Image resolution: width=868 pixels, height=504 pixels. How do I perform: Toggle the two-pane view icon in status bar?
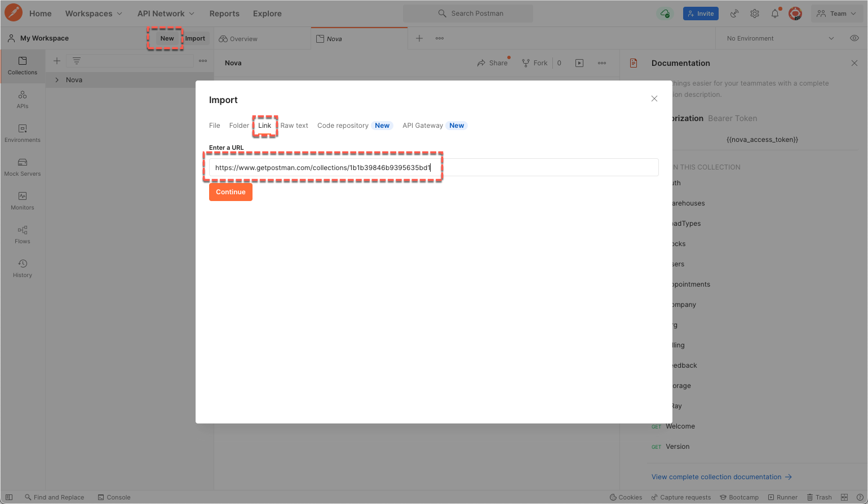[844, 497]
